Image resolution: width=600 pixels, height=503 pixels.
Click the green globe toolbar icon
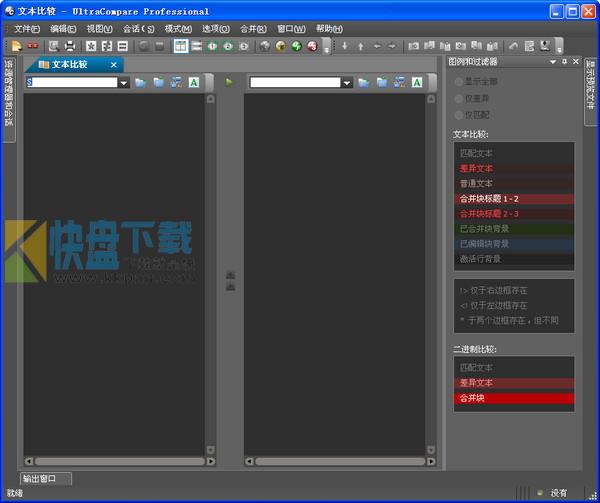click(297, 46)
